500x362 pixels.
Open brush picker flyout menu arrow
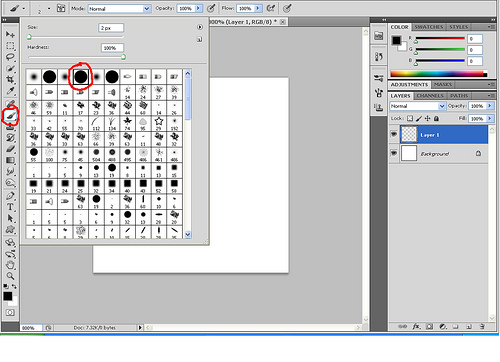tap(200, 27)
